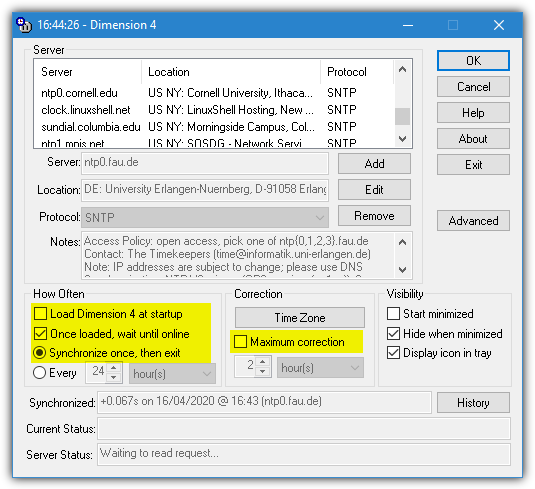Click the Exit button
This screenshot has height=489, width=535.
473,164
